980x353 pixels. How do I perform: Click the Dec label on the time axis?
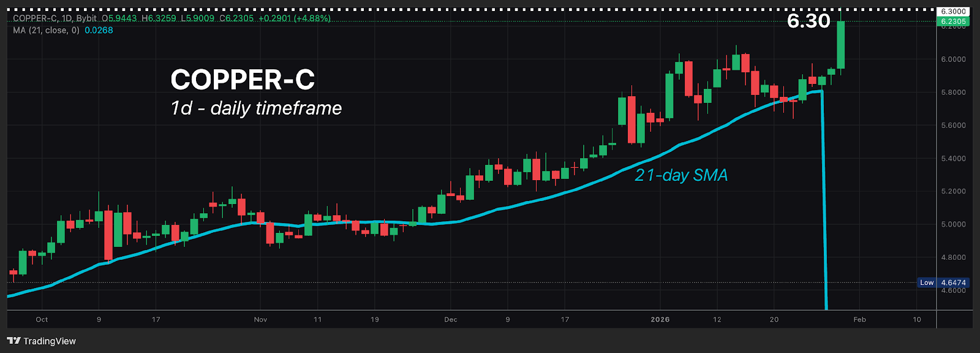click(x=451, y=319)
